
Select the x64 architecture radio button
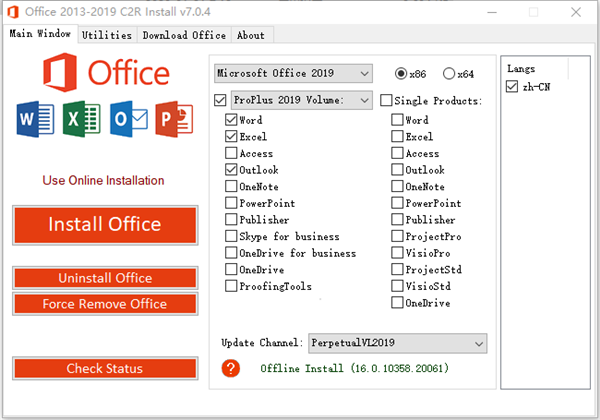point(448,74)
